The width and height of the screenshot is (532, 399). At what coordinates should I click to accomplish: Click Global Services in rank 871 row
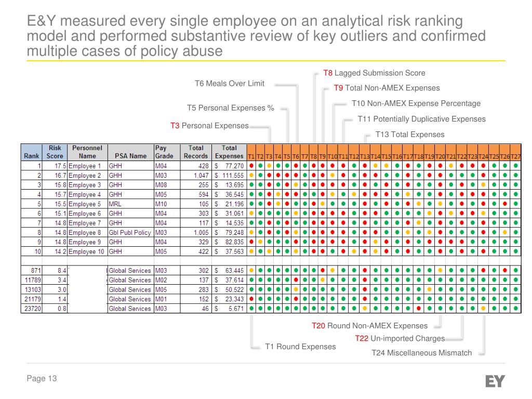click(130, 270)
